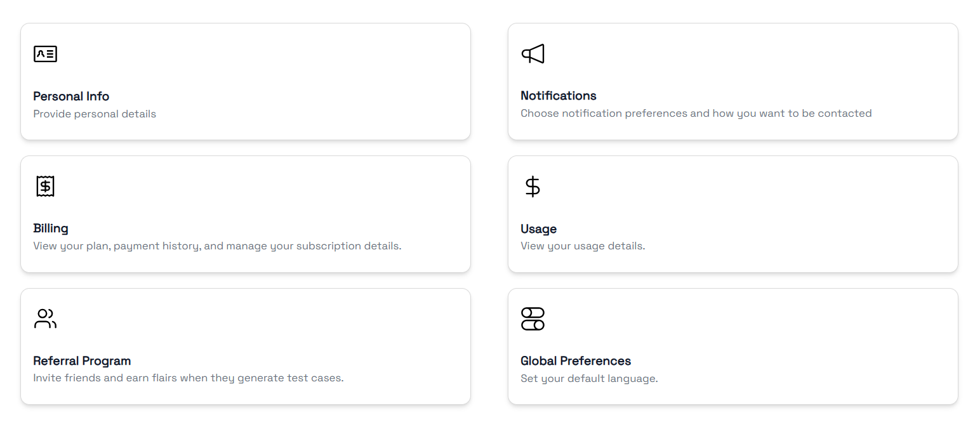Click the dollar sign icon in Usage card
Viewport: 980px width, 434px height.
coord(533,187)
